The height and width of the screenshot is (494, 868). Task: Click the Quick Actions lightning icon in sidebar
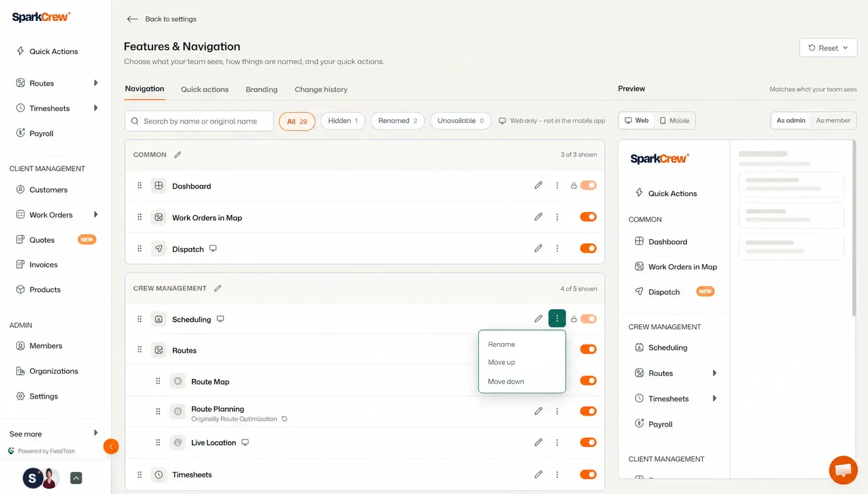(x=20, y=51)
